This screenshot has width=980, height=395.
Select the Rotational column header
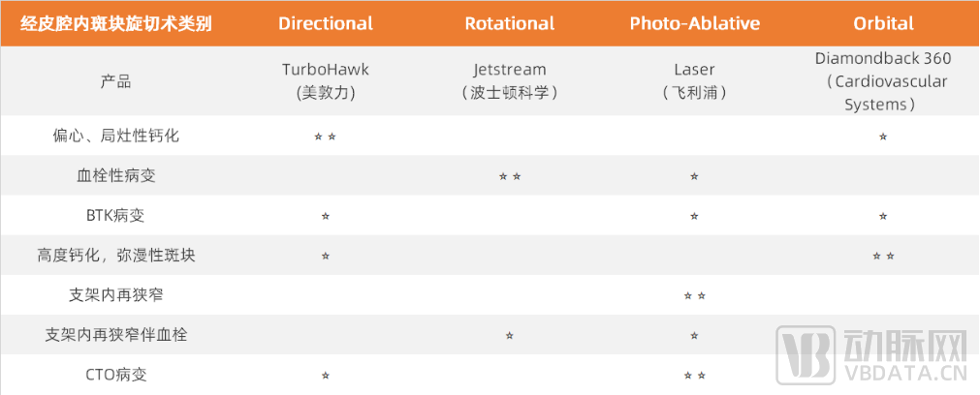(510, 23)
